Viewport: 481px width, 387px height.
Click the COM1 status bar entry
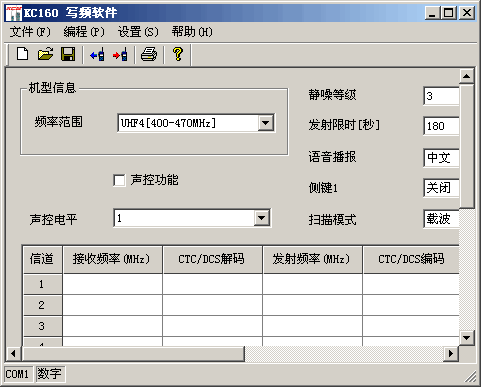[x=18, y=374]
